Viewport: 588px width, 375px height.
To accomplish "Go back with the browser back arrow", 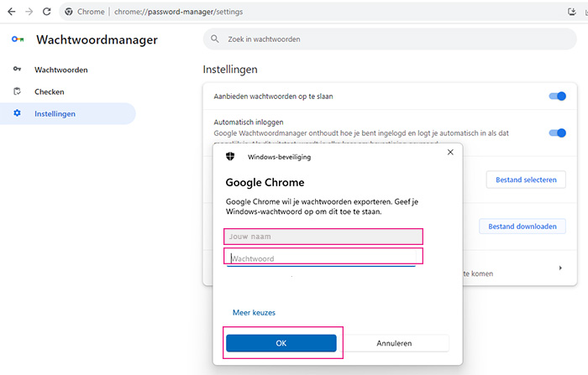I will click(12, 12).
